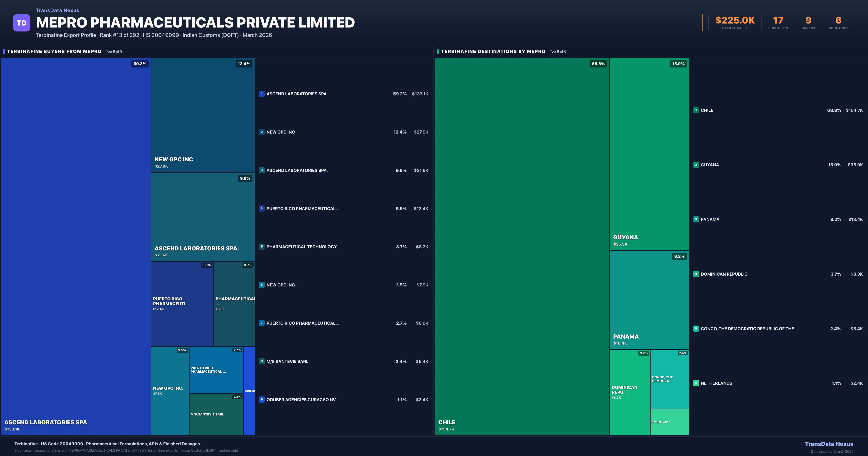Click rank badge 1 for Ascend Laboratories SPA
The width and height of the screenshot is (868, 456).
[x=261, y=94]
